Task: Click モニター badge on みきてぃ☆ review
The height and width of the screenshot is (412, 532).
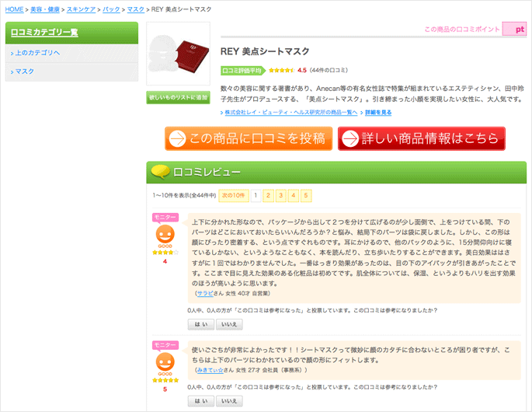Action: (x=165, y=345)
